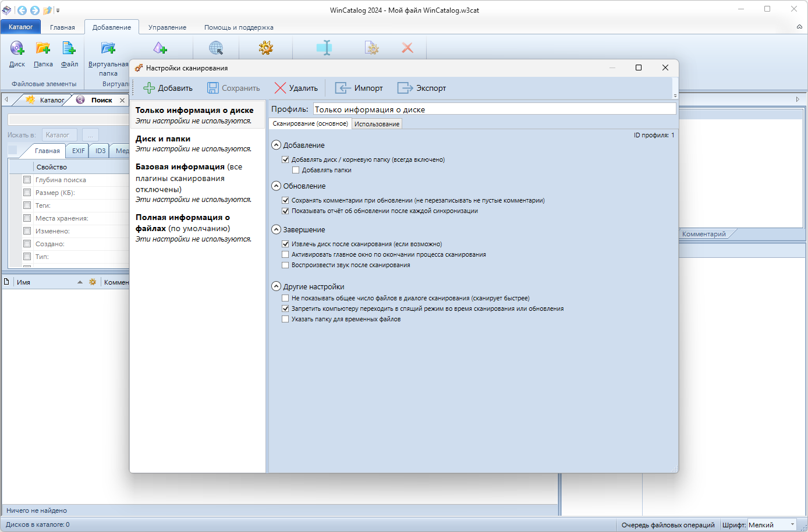Click the Сохранить (Save) profile button
Screen dimensions: 808x532
tap(233, 88)
